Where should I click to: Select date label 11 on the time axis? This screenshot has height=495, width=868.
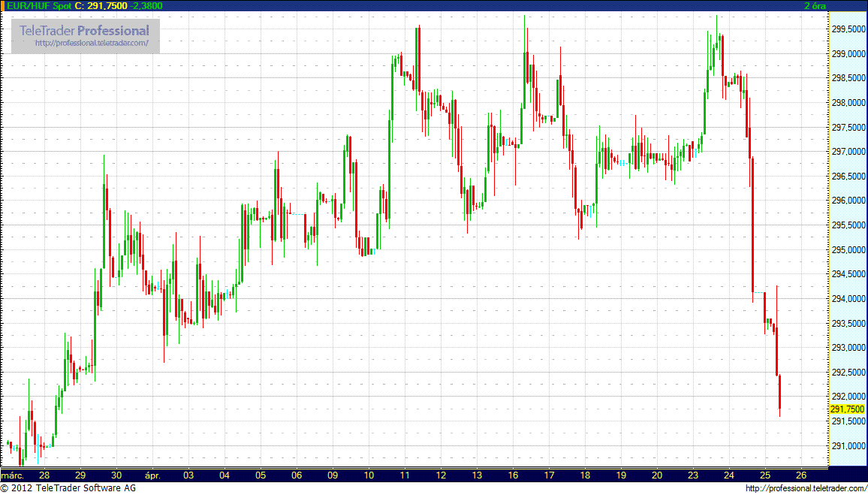[405, 475]
